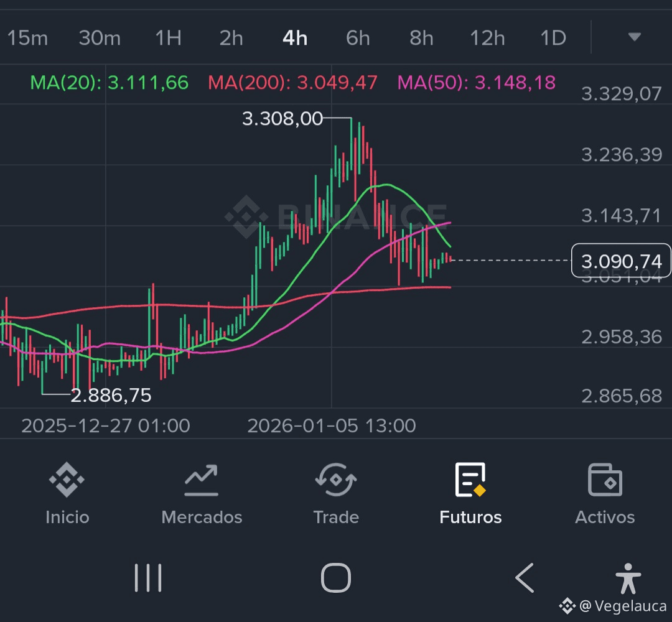Tap the Android back arrow icon
Screen dimensions: 672x622
pyautogui.click(x=525, y=578)
